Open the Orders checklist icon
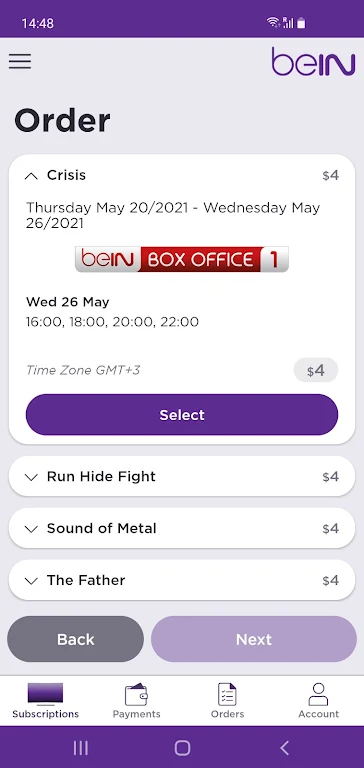364x768 pixels. click(227, 694)
